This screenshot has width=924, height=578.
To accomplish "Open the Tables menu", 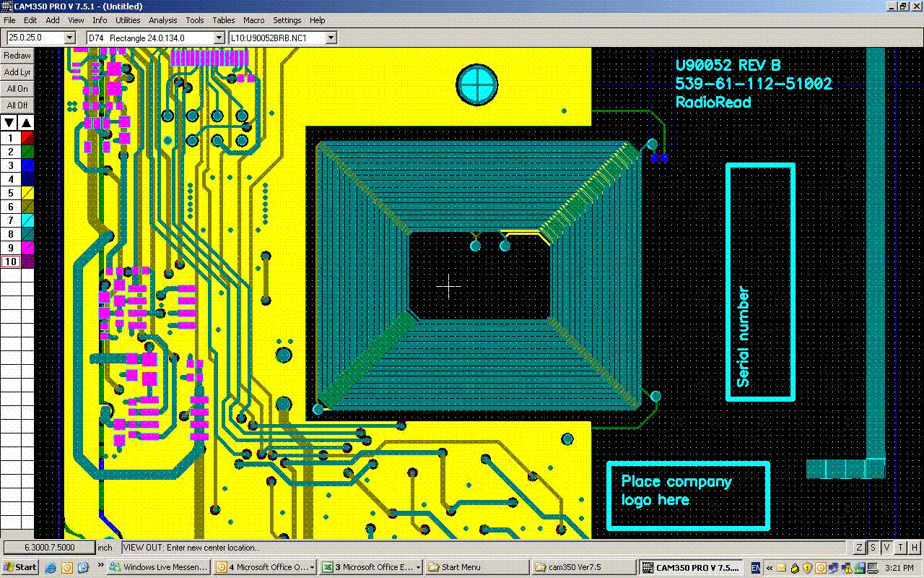I will click(224, 20).
